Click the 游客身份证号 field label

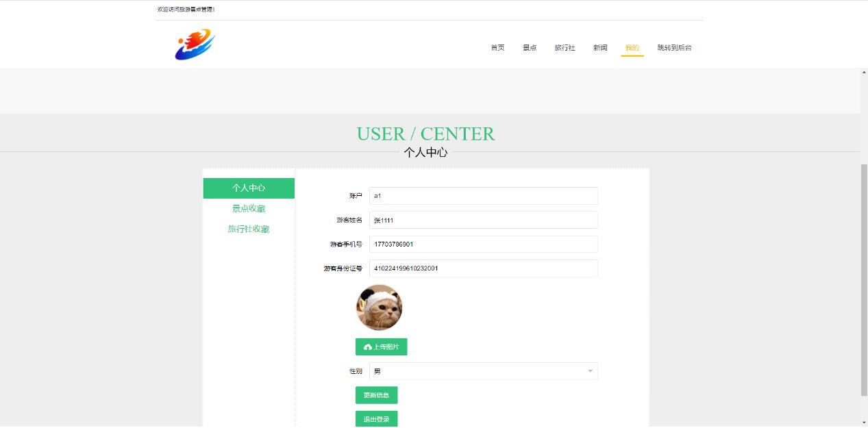pyautogui.click(x=343, y=268)
